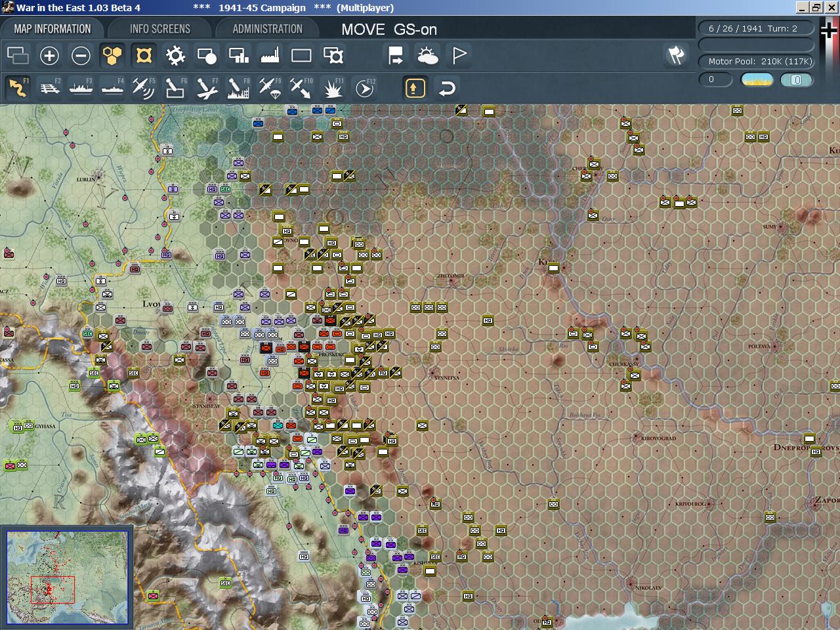Click the light blue 0 indicator pill
Image resolution: width=840 pixels, height=630 pixels.
pos(797,79)
